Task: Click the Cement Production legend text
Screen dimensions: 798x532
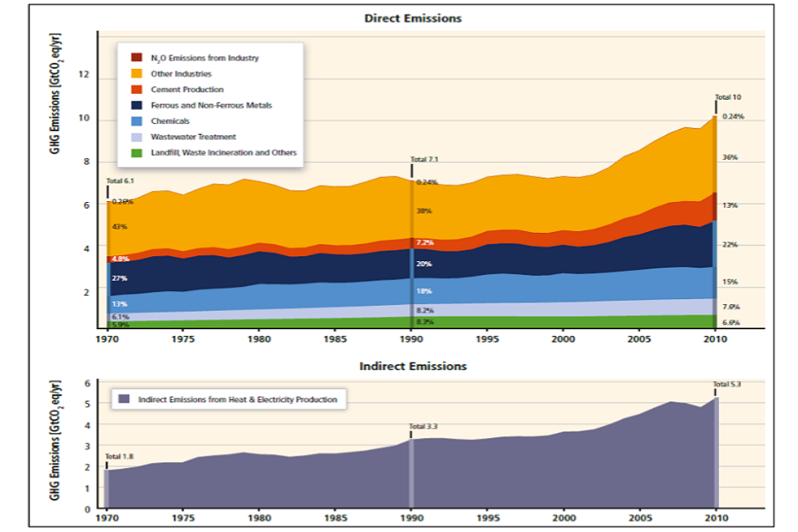Action: 187,90
